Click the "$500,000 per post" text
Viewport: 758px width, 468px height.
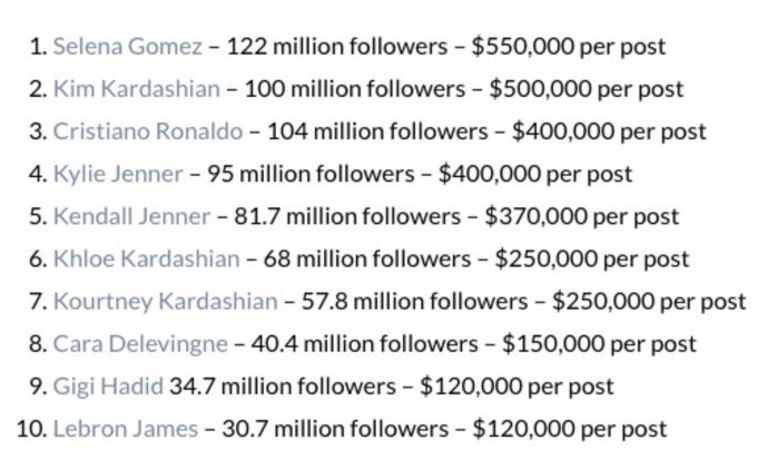pyautogui.click(x=586, y=89)
